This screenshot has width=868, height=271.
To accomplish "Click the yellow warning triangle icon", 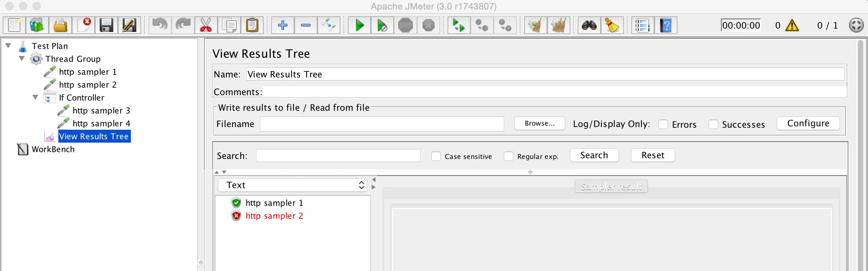I will coord(792,25).
